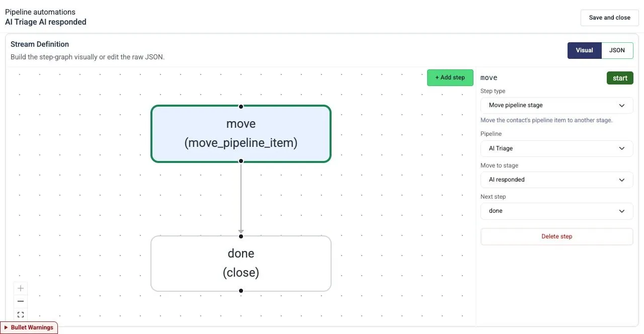The height and width of the screenshot is (334, 644).
Task: Select the move (move_pipeline_item) node
Action: click(241, 134)
